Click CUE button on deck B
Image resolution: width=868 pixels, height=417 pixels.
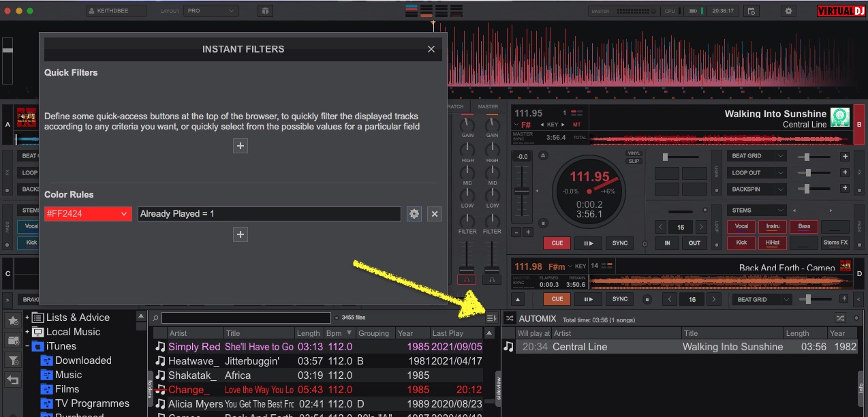557,243
